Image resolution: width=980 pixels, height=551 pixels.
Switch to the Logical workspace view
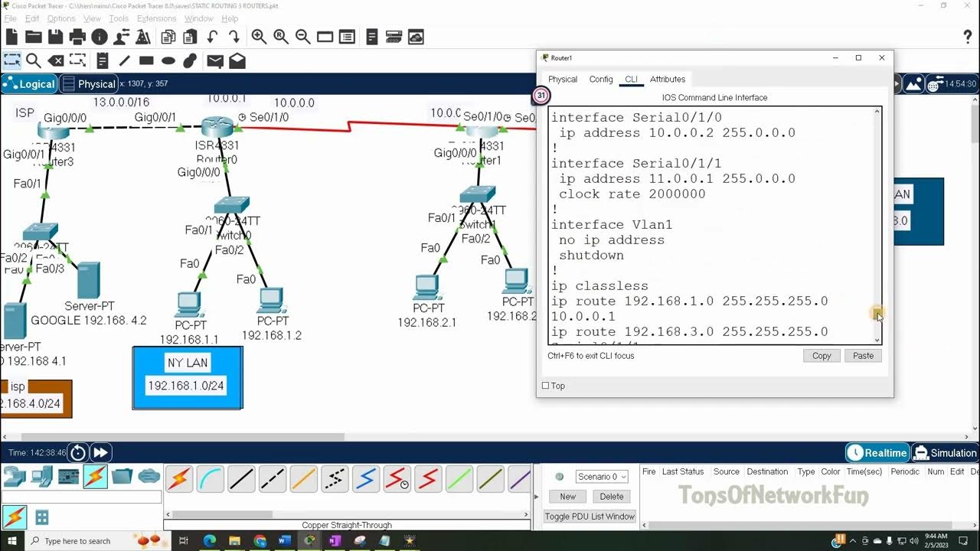pyautogui.click(x=29, y=84)
